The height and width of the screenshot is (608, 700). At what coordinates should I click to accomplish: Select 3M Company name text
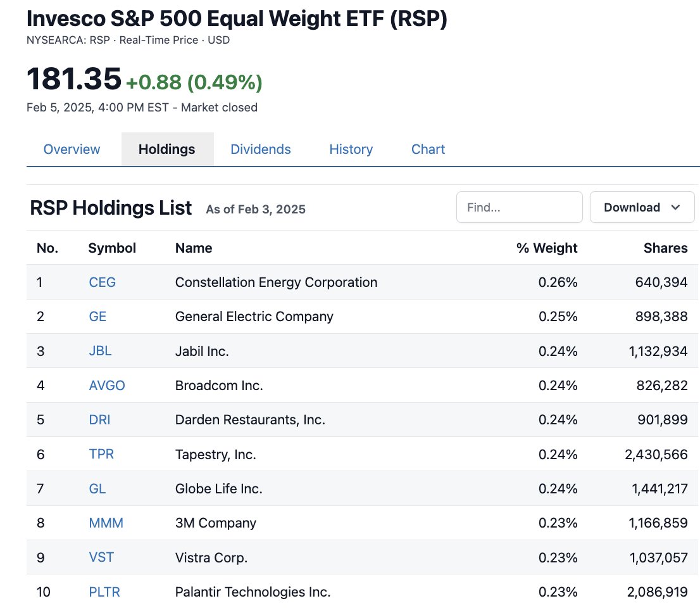click(x=216, y=523)
